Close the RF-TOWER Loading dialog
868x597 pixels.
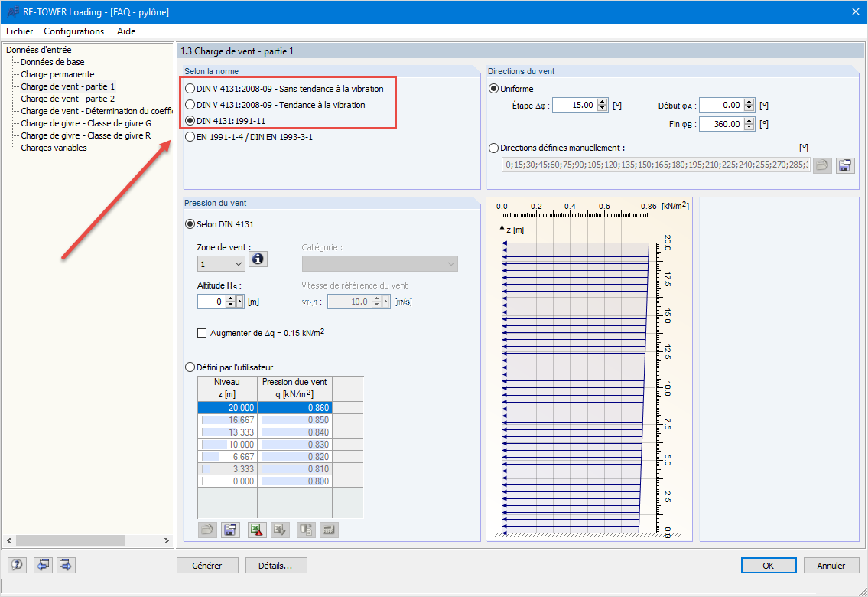pos(855,11)
